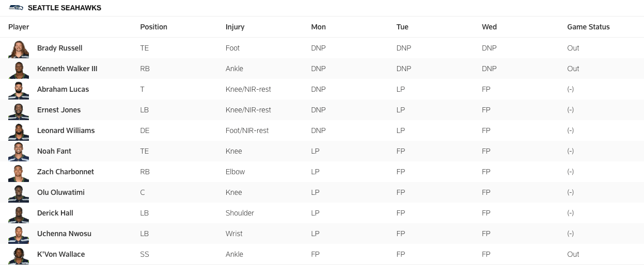Viewport: 644px width, 265px height.
Task: Click the Player column header
Action: (x=19, y=27)
